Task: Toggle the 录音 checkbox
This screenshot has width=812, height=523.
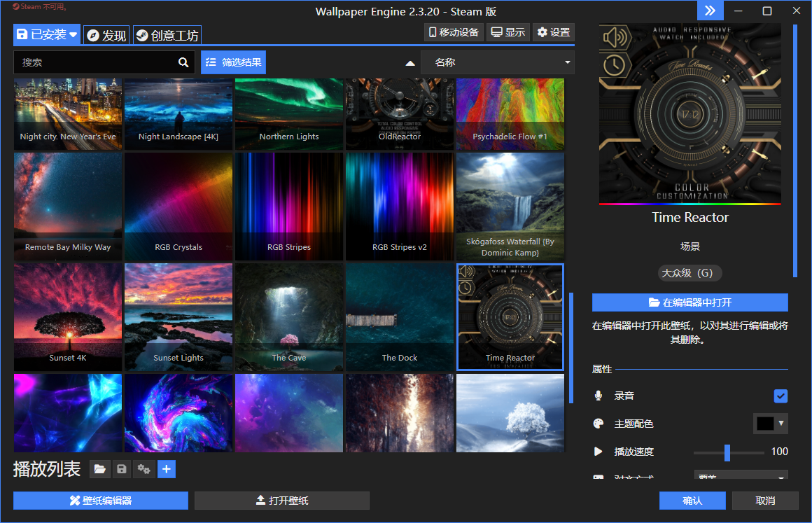Action: 780,396
